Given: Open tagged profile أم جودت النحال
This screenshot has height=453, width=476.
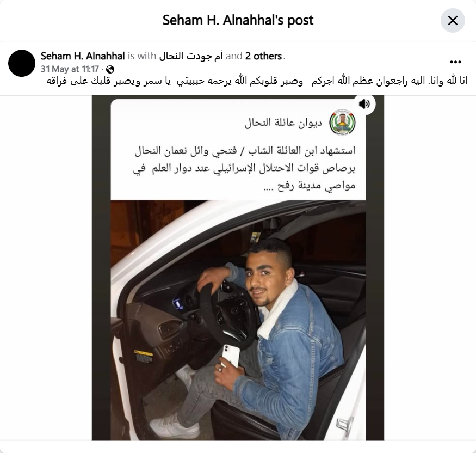Looking at the screenshot, I should (191, 56).
